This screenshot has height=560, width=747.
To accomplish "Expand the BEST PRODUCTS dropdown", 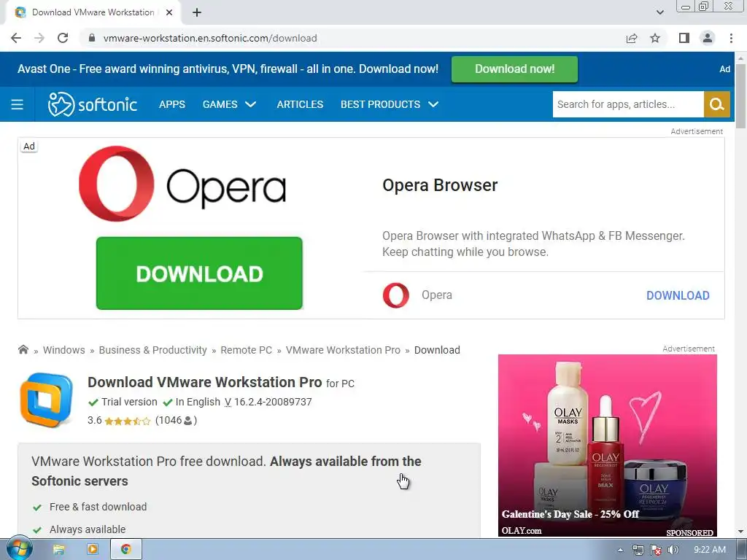I will [390, 104].
